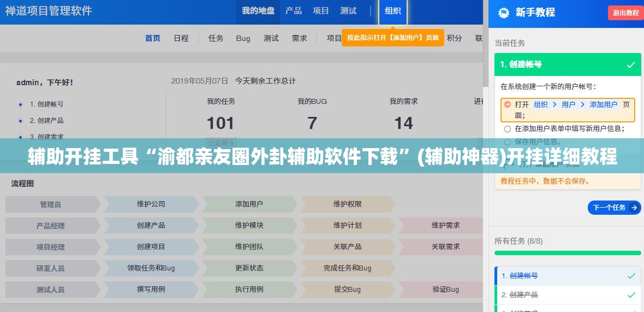Screen dimensions: 644x312
Task: Click 更新状态 in the flowchart
Action: click(249, 268)
